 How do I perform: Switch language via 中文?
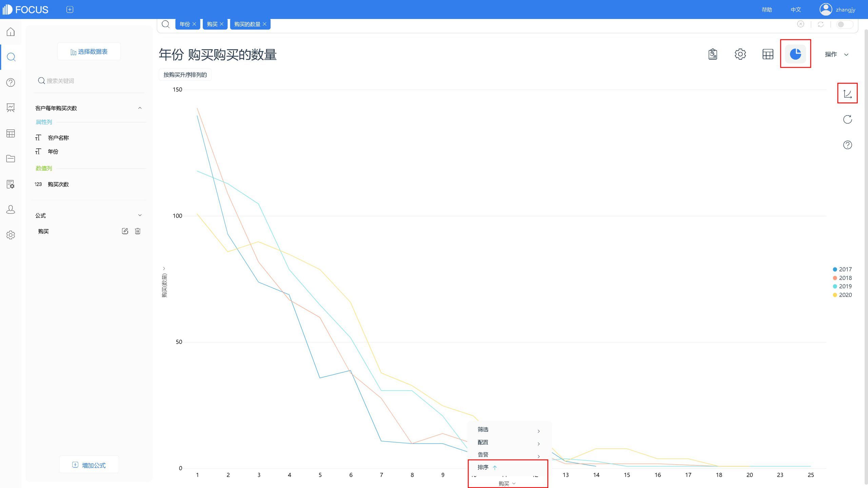(x=796, y=9)
